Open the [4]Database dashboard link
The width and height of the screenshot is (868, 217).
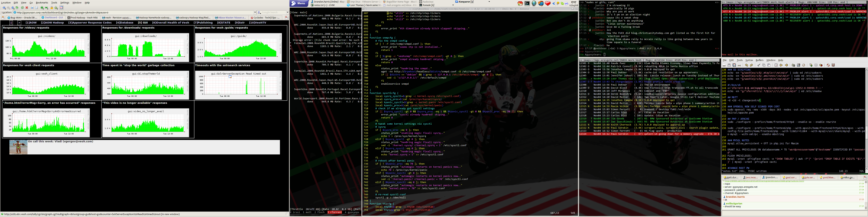[x=125, y=23]
